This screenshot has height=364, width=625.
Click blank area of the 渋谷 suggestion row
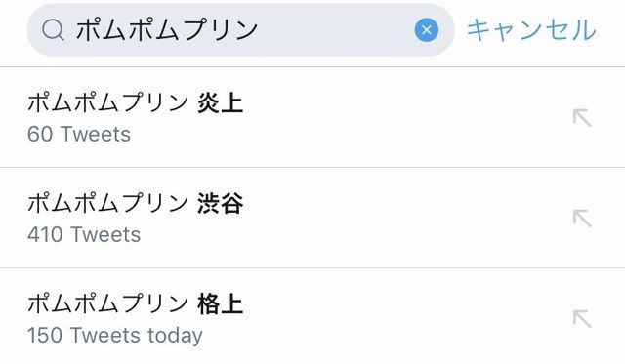[x=398, y=219]
